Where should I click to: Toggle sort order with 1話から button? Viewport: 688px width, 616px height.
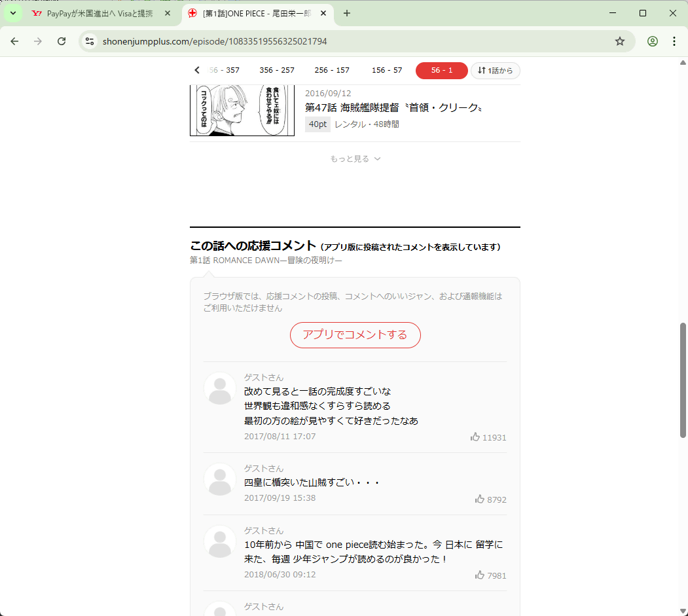pyautogui.click(x=496, y=71)
